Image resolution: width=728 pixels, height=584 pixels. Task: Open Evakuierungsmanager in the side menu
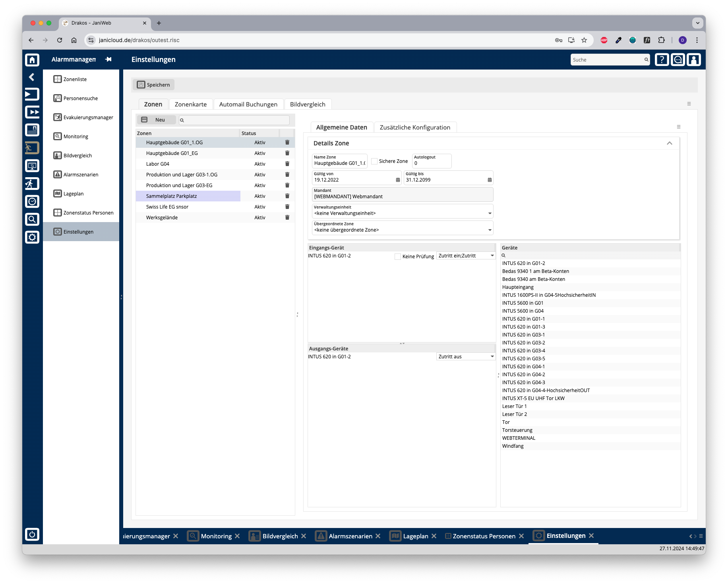[81, 117]
